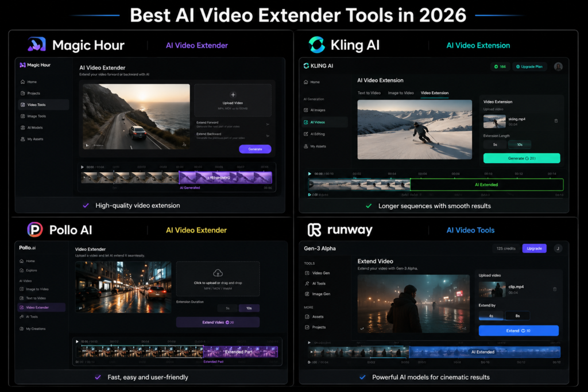Switch to Text to Video tab in Kling
This screenshot has height=392, width=588.
(369, 93)
